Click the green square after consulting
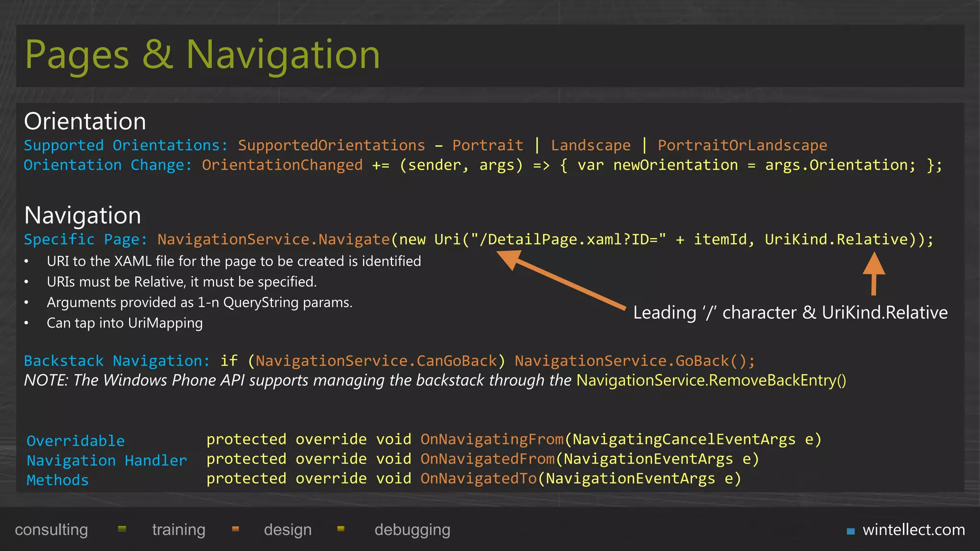Viewport: 980px width, 551px height. pyautogui.click(x=122, y=529)
